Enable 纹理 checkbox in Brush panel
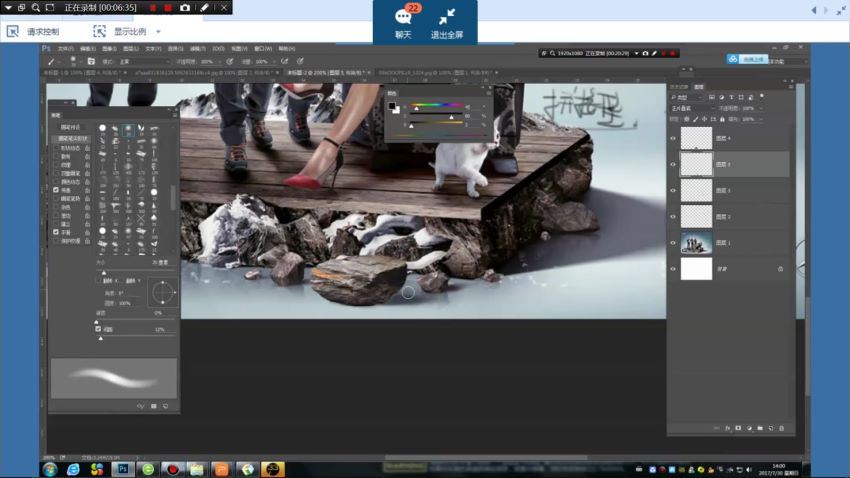Viewport: 850px width, 478px height. tap(56, 165)
